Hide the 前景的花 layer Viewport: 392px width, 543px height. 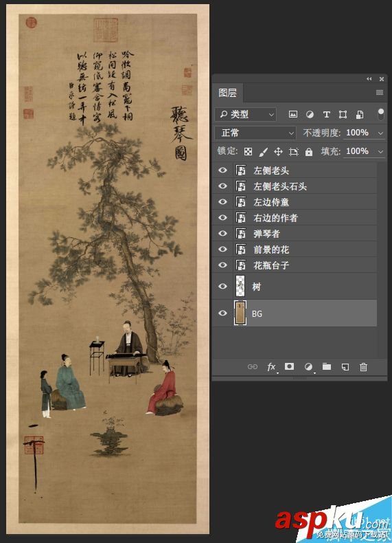point(223,249)
